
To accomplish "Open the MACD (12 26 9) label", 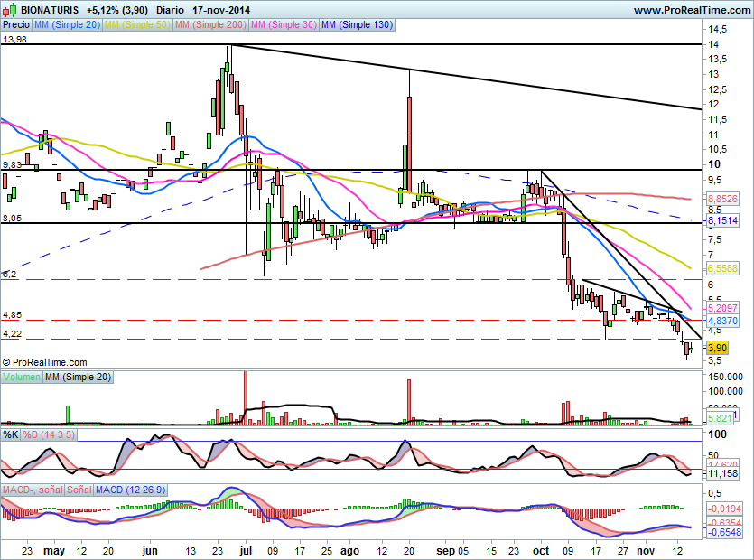I will [x=130, y=490].
